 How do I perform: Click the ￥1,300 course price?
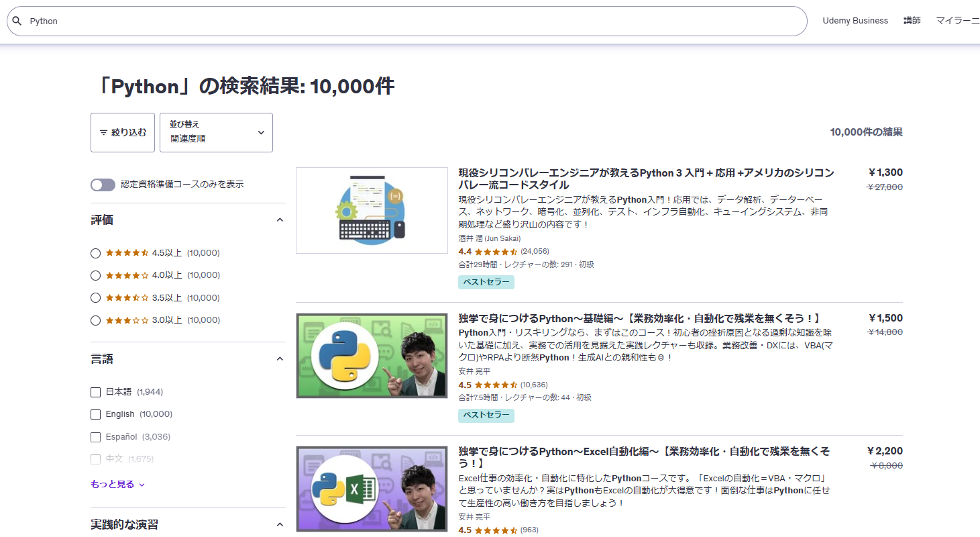tap(885, 173)
